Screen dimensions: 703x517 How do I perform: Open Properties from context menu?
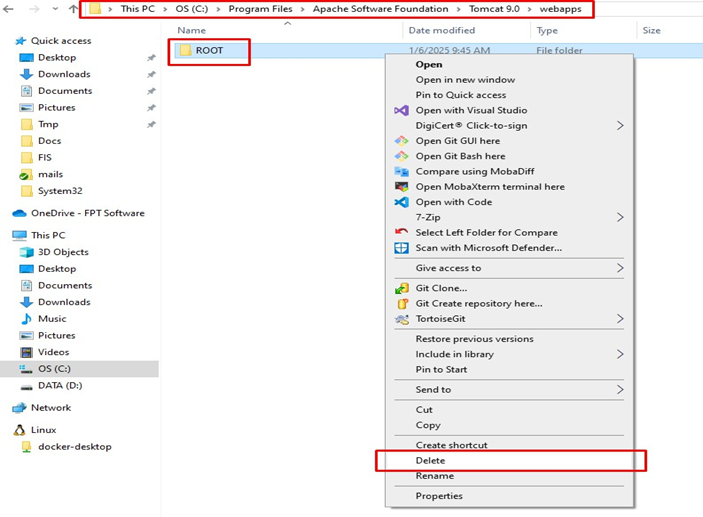click(x=510, y=496)
